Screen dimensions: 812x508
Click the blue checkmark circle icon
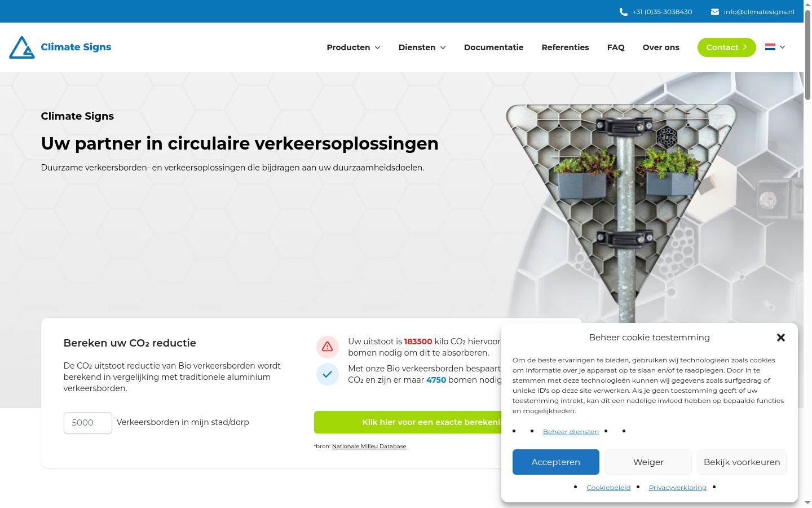point(328,374)
